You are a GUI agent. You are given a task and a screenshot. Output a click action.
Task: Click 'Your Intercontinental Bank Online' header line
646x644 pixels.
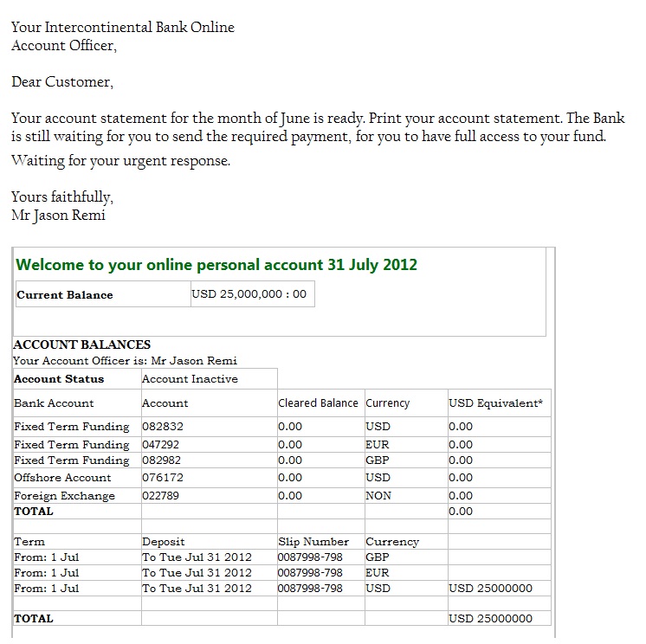123,27
